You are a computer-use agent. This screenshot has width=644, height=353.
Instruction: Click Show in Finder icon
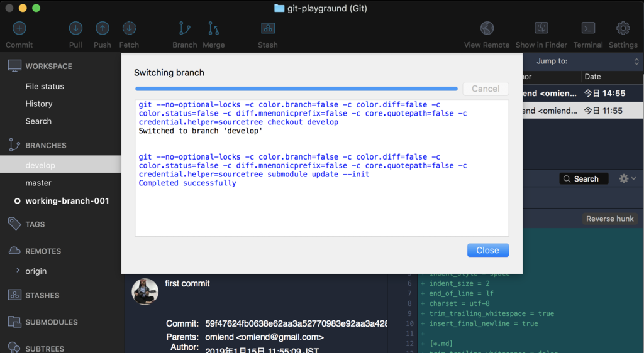point(541,28)
